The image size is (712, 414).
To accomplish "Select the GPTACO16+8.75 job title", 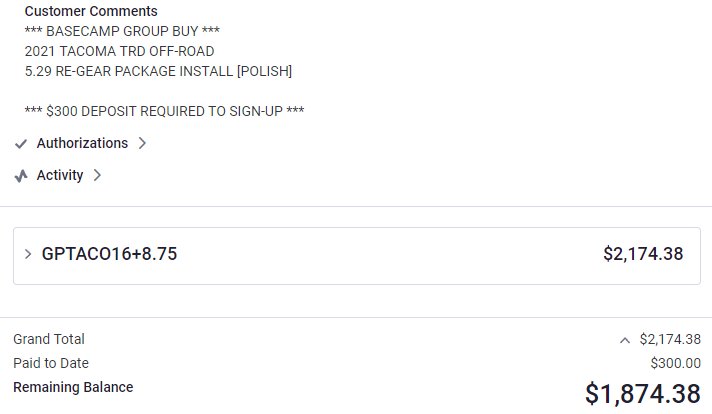I will (109, 254).
